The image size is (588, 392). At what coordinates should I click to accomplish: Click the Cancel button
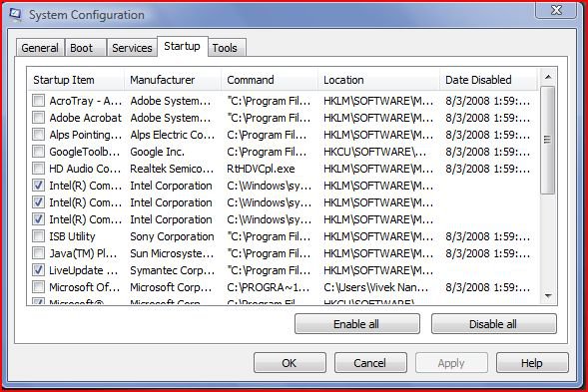coord(370,363)
